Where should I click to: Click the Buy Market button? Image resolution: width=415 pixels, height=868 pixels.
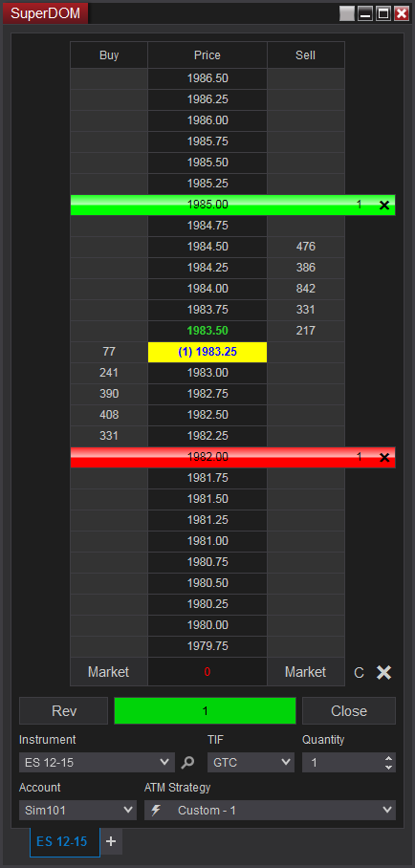click(x=109, y=672)
